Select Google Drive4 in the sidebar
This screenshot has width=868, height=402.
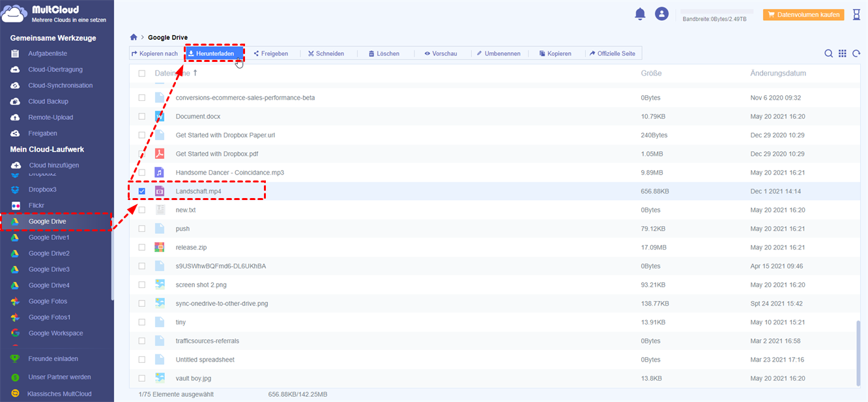coord(49,285)
